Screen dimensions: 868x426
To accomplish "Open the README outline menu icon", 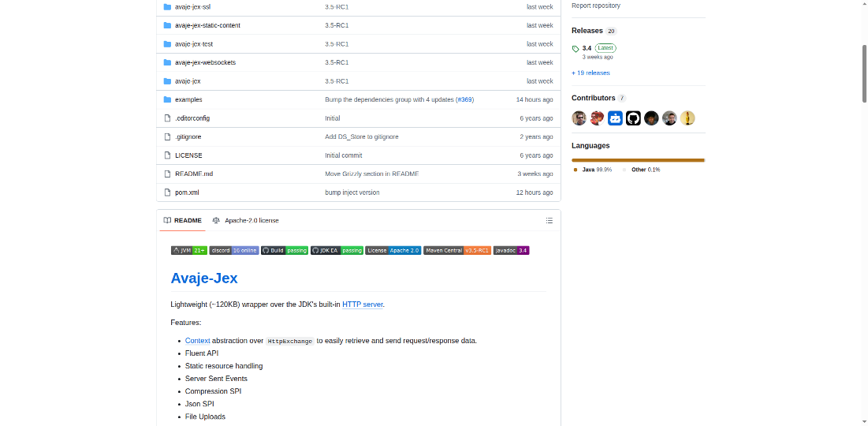I will pyautogui.click(x=549, y=220).
